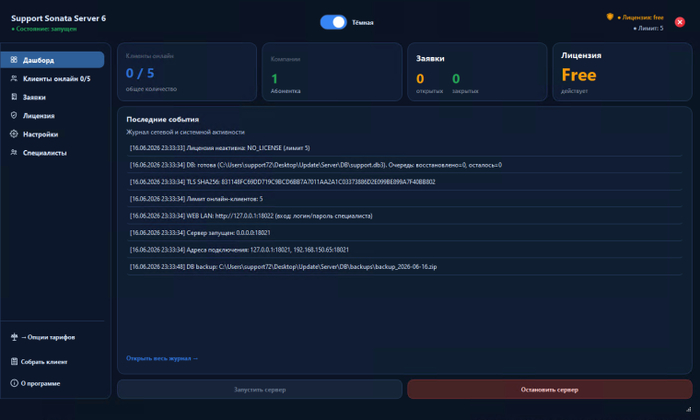Viewport: 700px width, 420px height.
Task: Click the Заявки document icon
Action: pyautogui.click(x=14, y=97)
